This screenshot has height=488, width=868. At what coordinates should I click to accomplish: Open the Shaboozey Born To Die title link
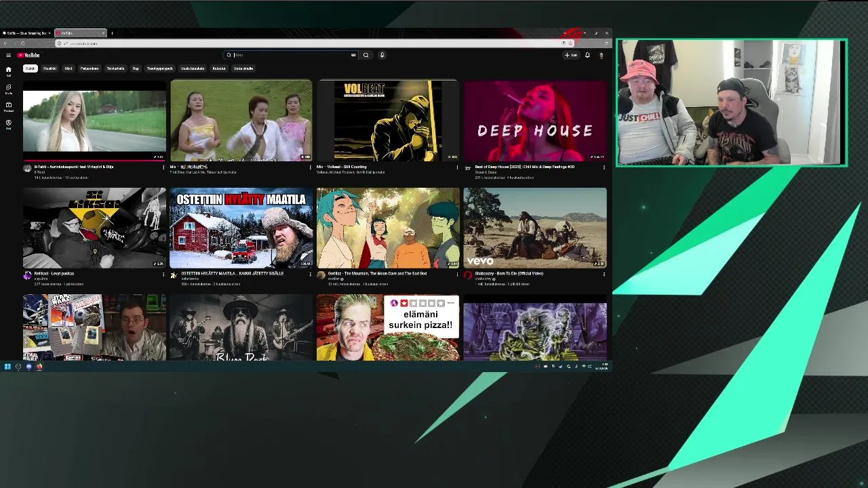pos(509,274)
